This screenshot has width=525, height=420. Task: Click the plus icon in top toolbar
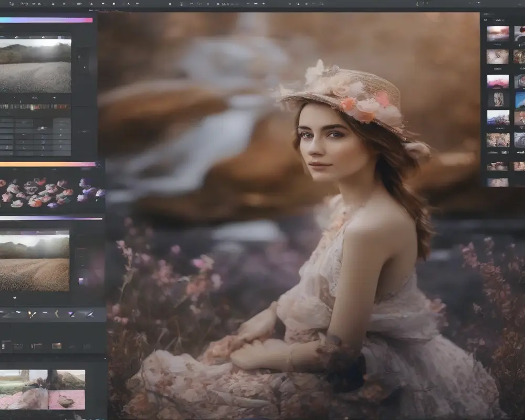(x=264, y=4)
